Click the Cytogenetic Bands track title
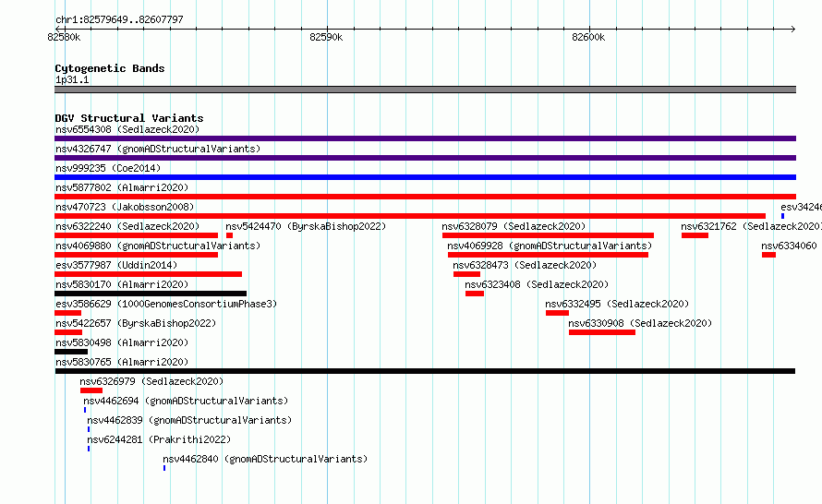The width and height of the screenshot is (822, 504). coord(110,68)
